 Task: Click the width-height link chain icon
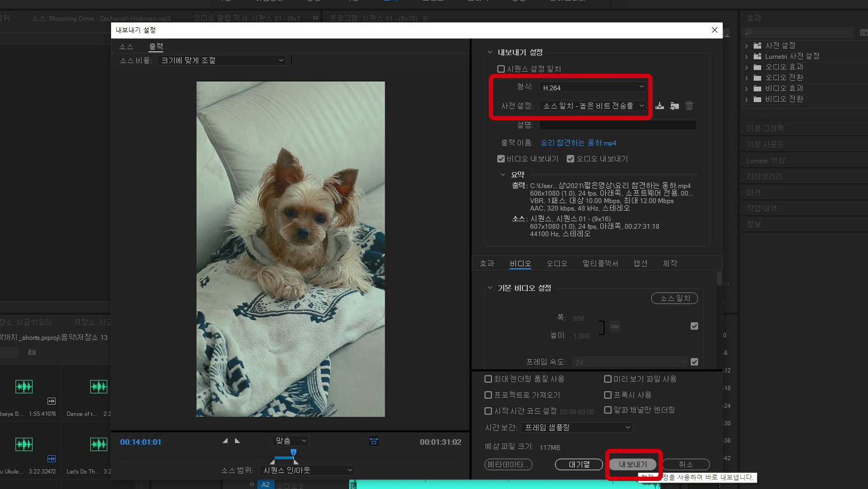pyautogui.click(x=615, y=326)
